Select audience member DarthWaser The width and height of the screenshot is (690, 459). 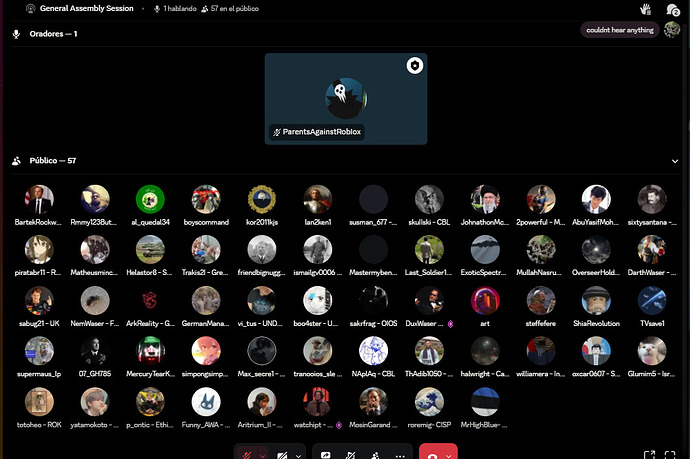tap(652, 256)
